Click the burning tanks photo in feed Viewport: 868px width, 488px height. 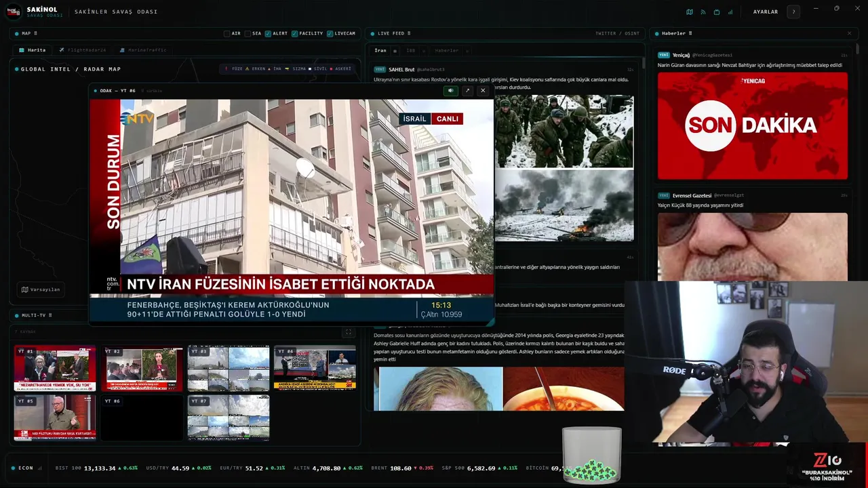pyautogui.click(x=564, y=205)
